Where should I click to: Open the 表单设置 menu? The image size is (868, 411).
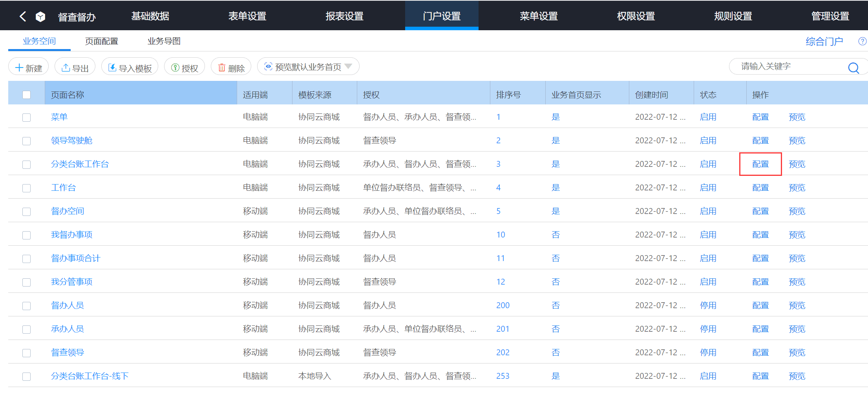pos(247,16)
